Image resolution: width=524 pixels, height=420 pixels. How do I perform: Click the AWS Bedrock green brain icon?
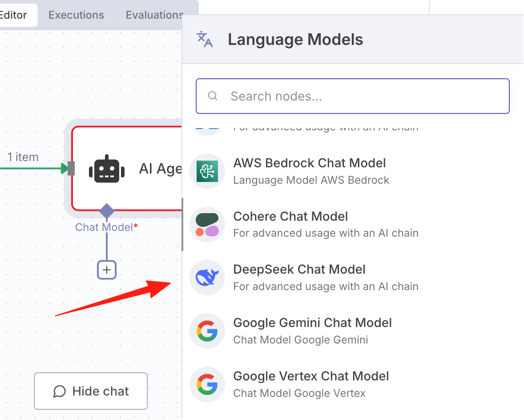(x=207, y=171)
